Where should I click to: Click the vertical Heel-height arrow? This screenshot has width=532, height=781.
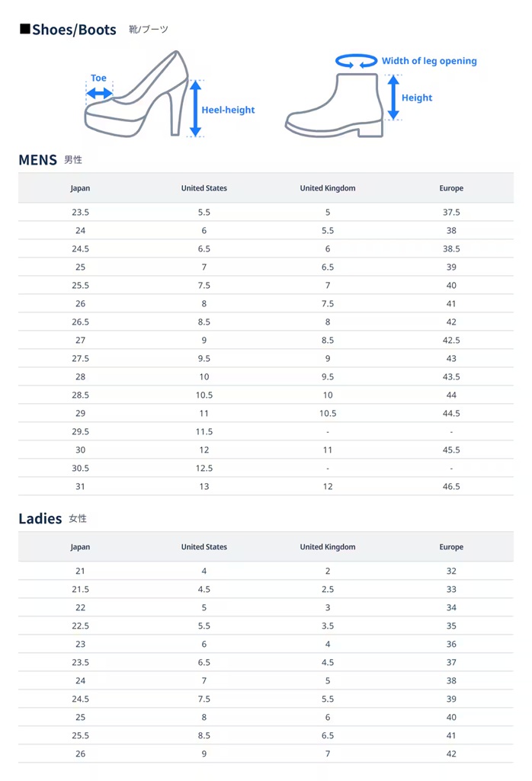[x=195, y=108]
